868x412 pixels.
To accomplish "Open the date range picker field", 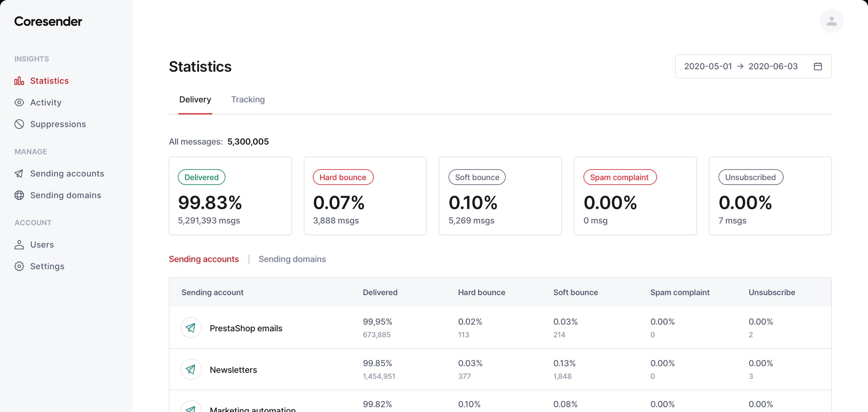I will [753, 66].
